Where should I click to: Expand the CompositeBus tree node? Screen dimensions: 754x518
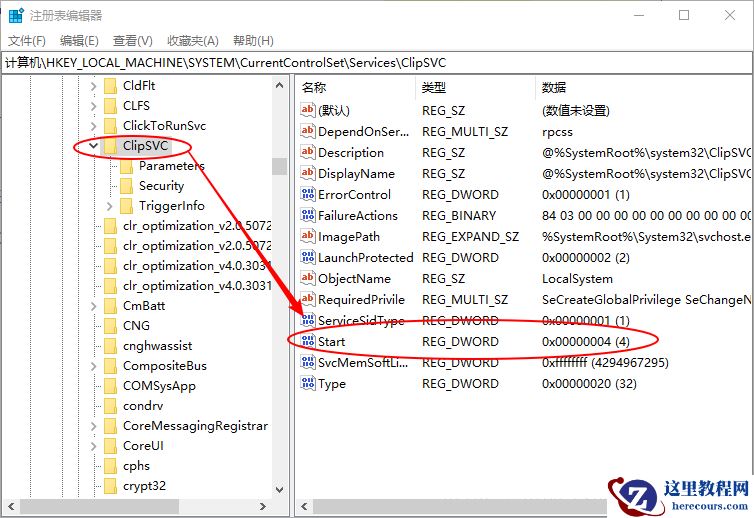(94, 366)
